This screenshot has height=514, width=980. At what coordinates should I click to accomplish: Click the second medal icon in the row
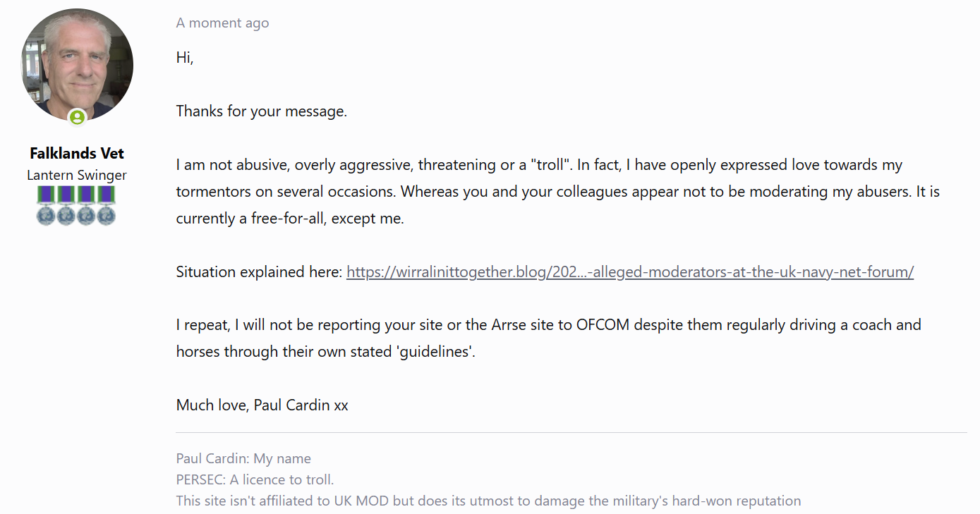click(66, 205)
